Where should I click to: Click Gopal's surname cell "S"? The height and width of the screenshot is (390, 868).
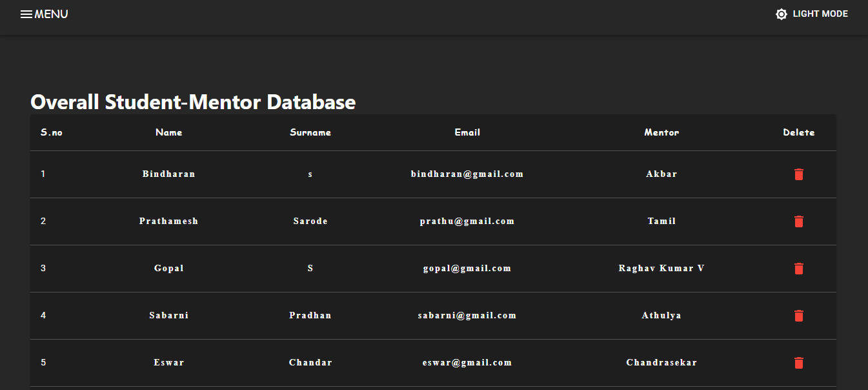pyautogui.click(x=310, y=269)
